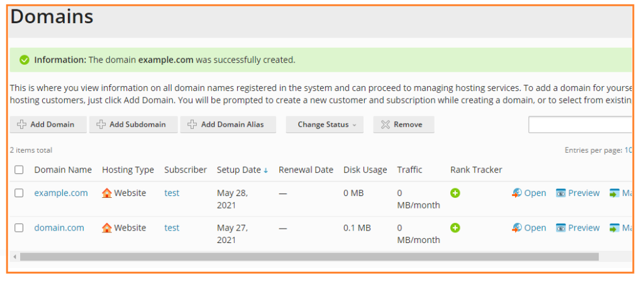644x287 pixels.
Task: Click green plus Rank Tracker icon for domain.com
Action: pos(455,227)
